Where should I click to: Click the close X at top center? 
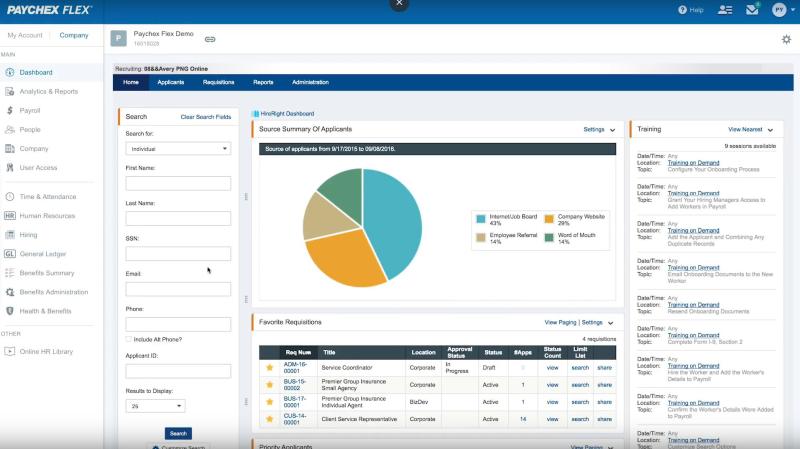pos(399,3)
